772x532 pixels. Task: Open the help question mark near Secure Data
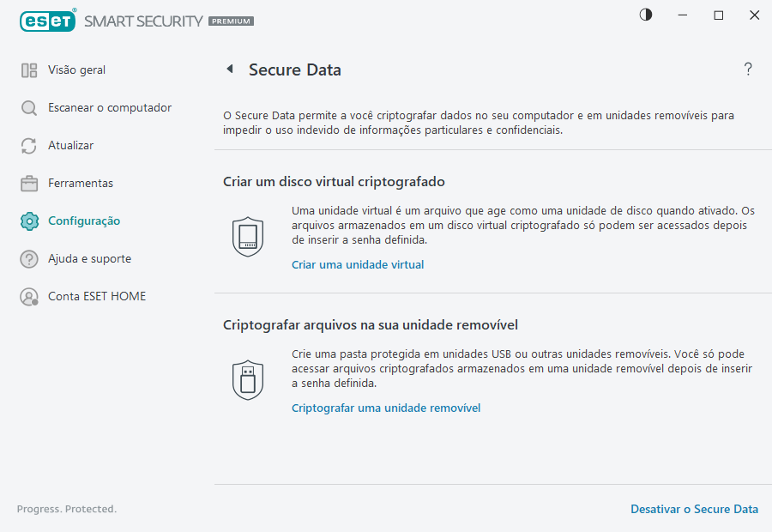[x=747, y=69]
